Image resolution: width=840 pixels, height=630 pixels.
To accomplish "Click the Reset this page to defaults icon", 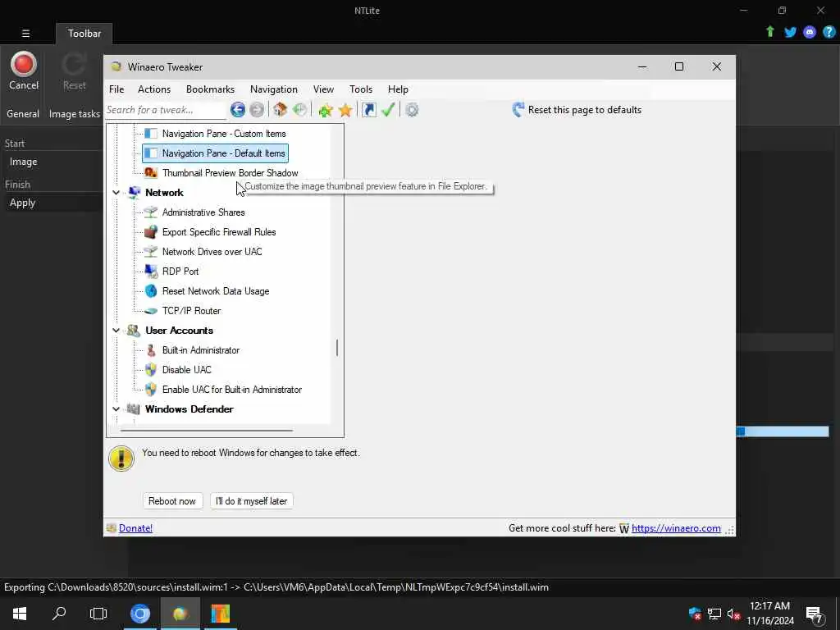I will click(x=518, y=110).
